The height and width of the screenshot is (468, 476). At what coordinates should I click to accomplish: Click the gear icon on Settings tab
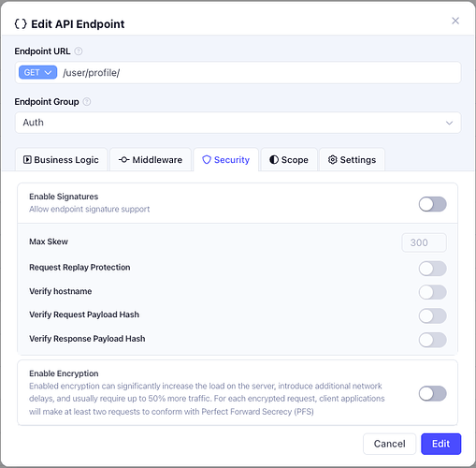click(x=333, y=160)
